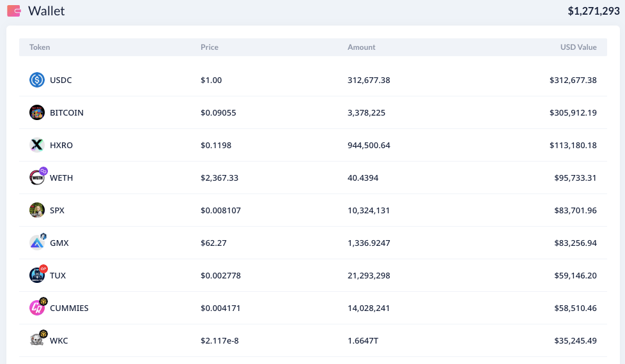
Task: Click BITCOIN price $0.09055
Action: click(x=218, y=112)
